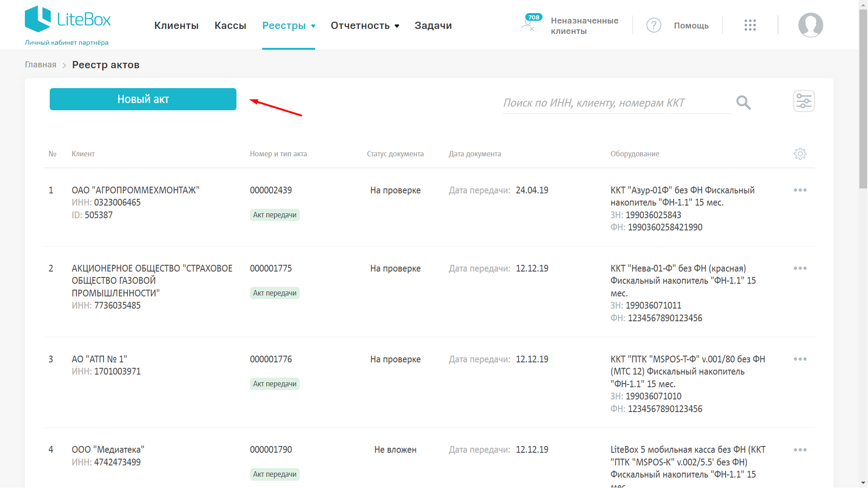Open table column settings gear icon

(800, 154)
